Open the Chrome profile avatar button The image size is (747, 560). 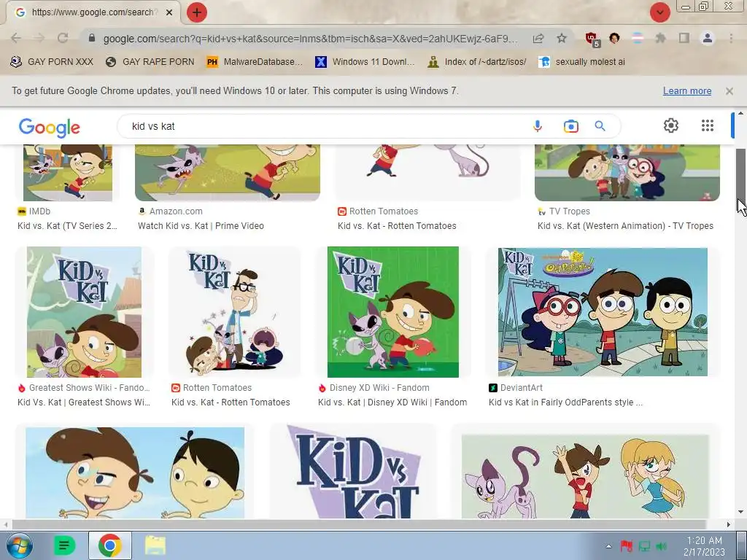pyautogui.click(x=708, y=38)
